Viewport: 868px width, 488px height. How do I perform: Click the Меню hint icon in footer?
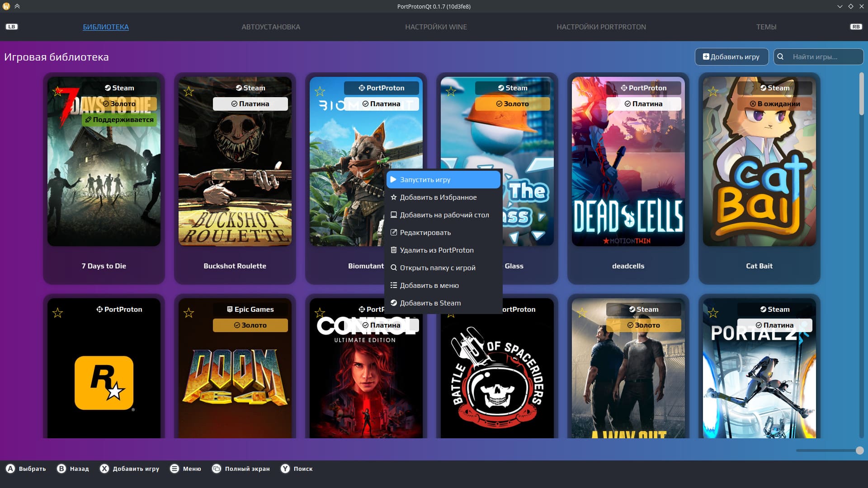[x=175, y=469]
